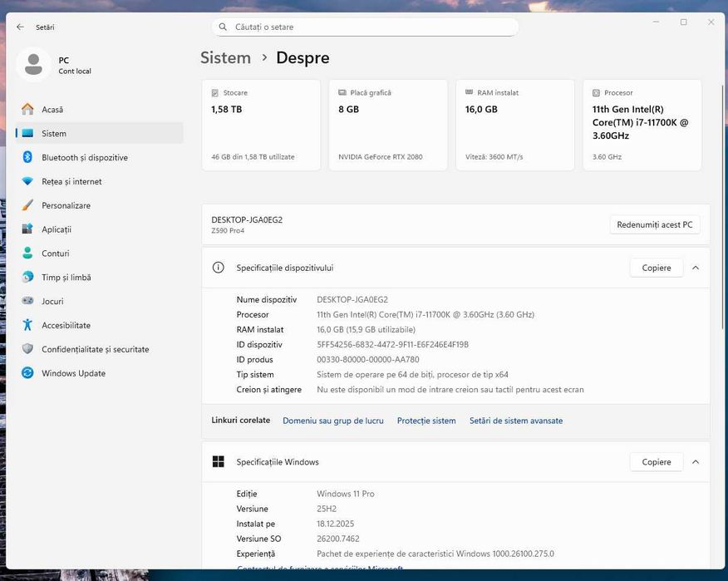
Task: Click ID produs value 00330-80000-00000-AA780
Action: tap(368, 359)
